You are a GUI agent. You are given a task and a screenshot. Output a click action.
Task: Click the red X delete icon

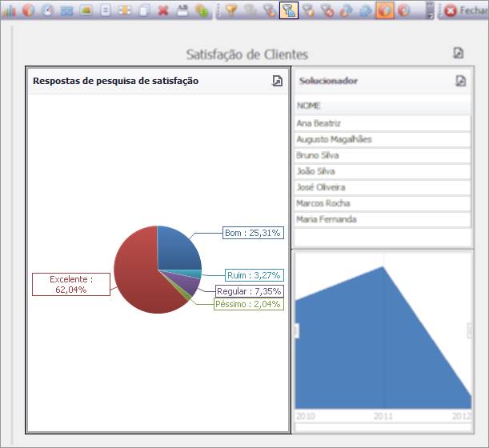coord(163,10)
